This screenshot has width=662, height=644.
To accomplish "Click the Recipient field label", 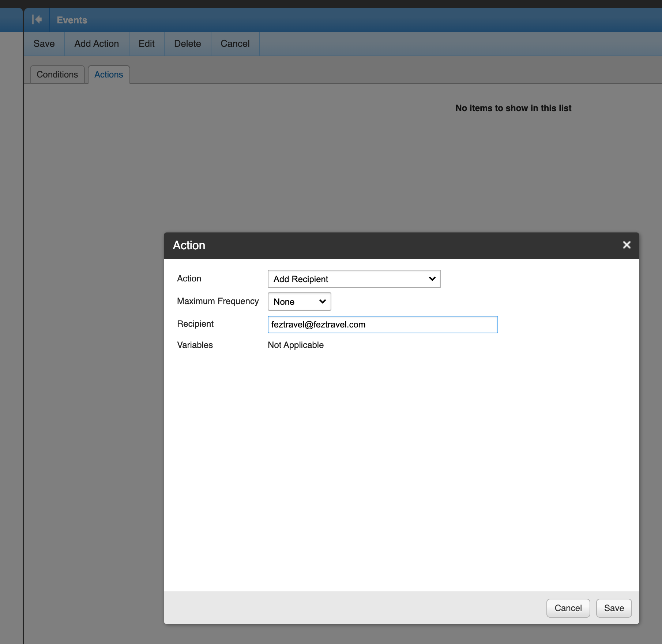I will (x=195, y=324).
